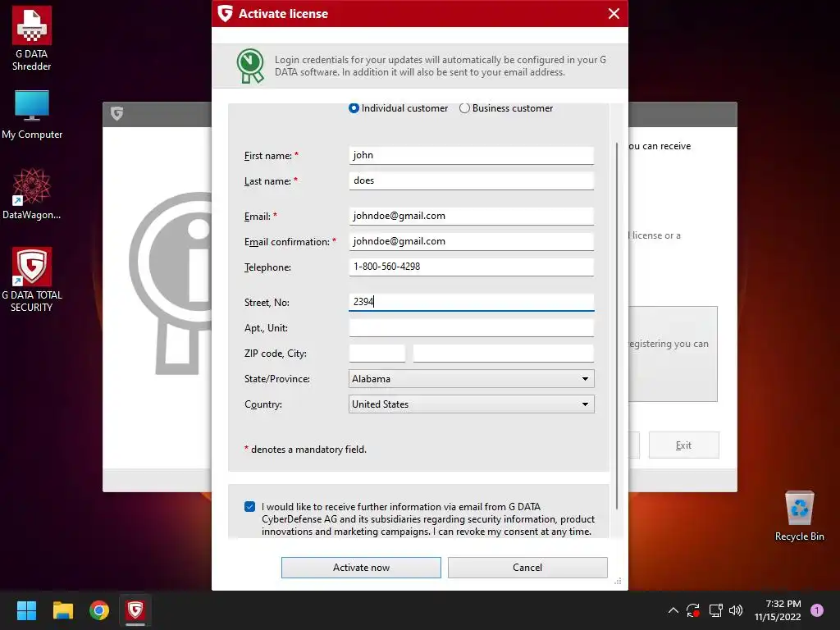Close the Activate license dialog
Screen dimensions: 840x630
coord(614,13)
